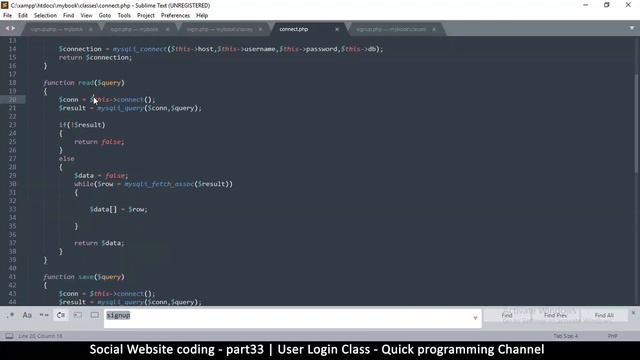Viewport: 640px width, 360px height.
Task: Toggle in-selection search option
Action: (78, 315)
